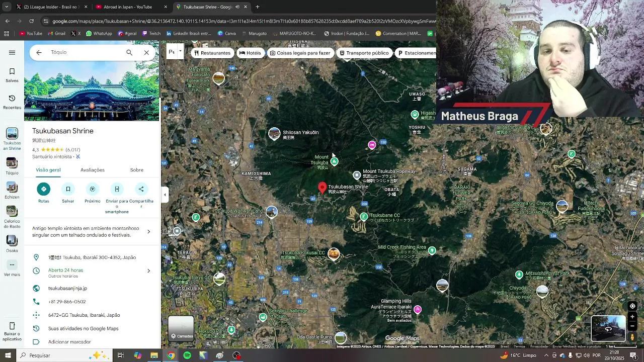Click the 6.017 reviews count

(73, 150)
